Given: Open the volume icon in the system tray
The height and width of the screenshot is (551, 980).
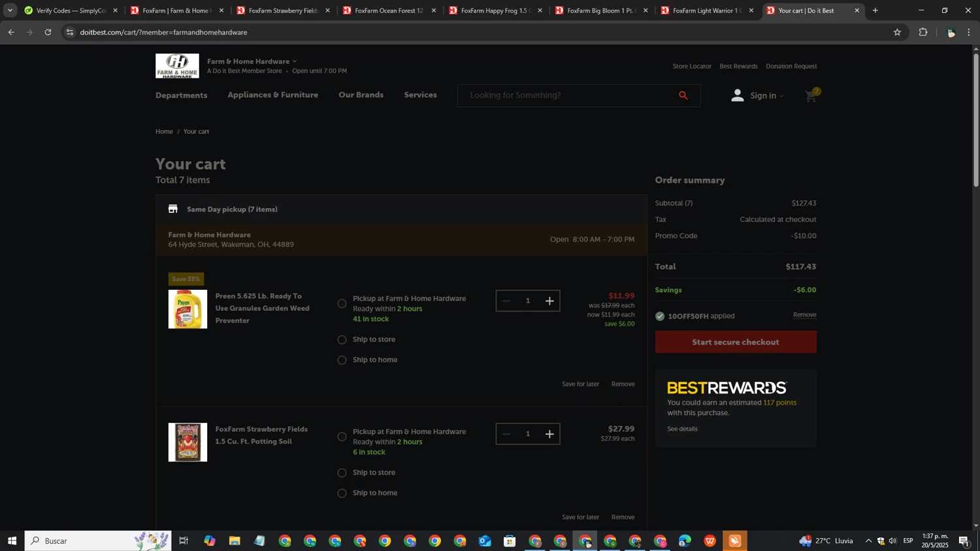Looking at the screenshot, I should (x=893, y=541).
